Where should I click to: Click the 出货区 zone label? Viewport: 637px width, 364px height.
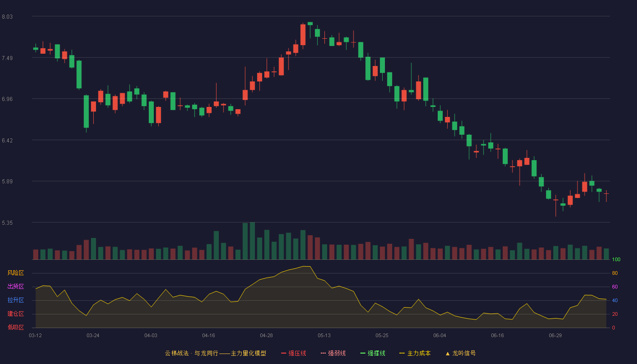pyautogui.click(x=15, y=287)
